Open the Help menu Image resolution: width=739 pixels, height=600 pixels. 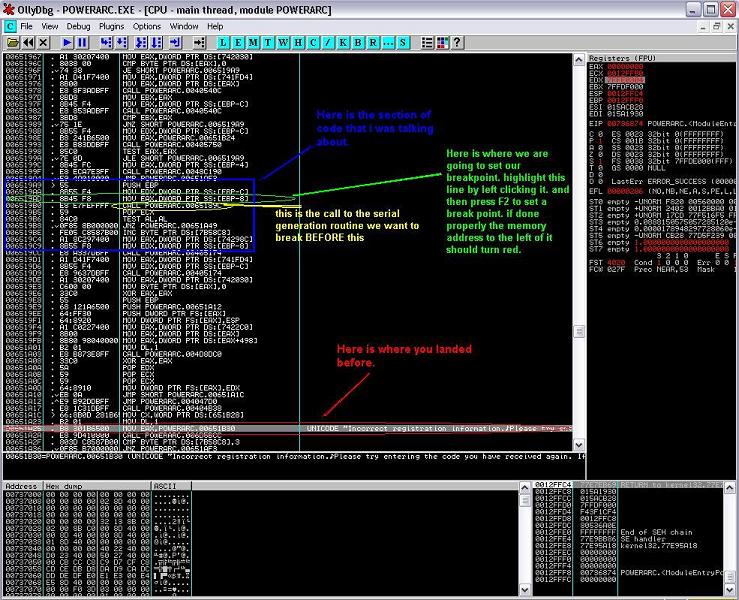[x=215, y=26]
